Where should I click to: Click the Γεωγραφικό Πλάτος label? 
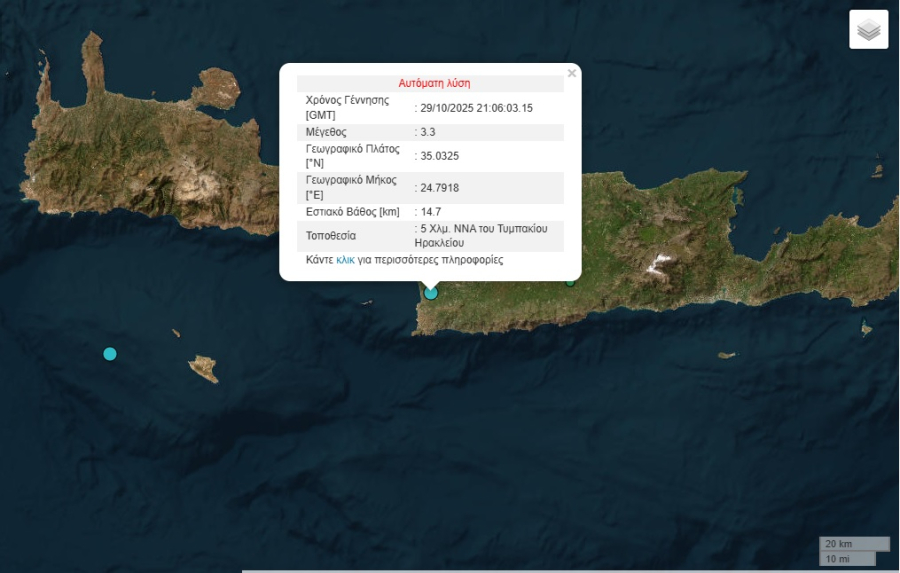click(x=352, y=156)
